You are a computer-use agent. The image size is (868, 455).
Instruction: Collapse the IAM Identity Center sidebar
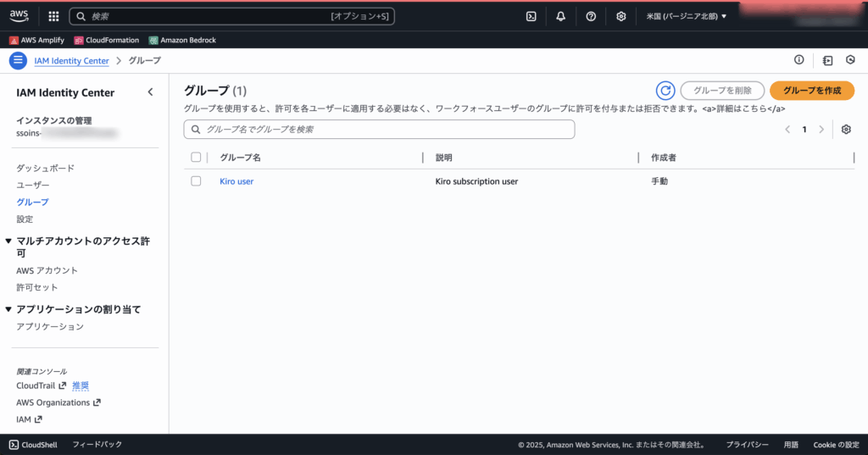click(150, 92)
